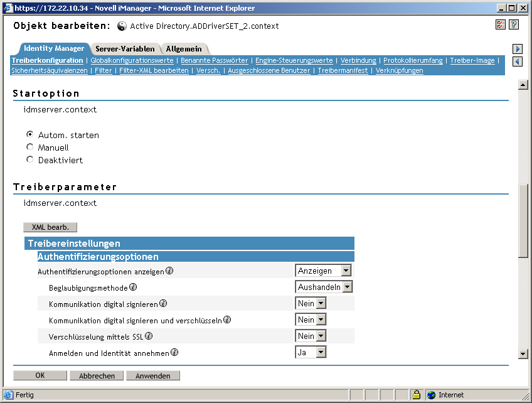Click the right arrow to scroll menu links
Viewport: 532px width, 403px height.
[518, 48]
